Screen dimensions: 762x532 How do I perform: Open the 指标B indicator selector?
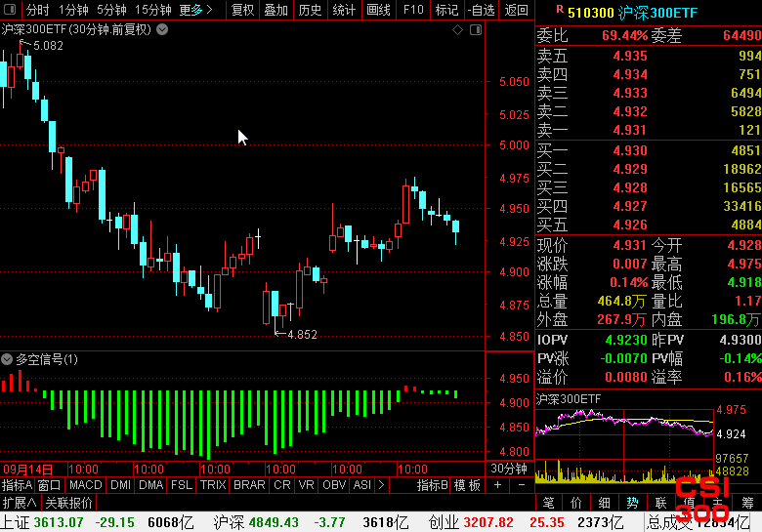pos(432,485)
